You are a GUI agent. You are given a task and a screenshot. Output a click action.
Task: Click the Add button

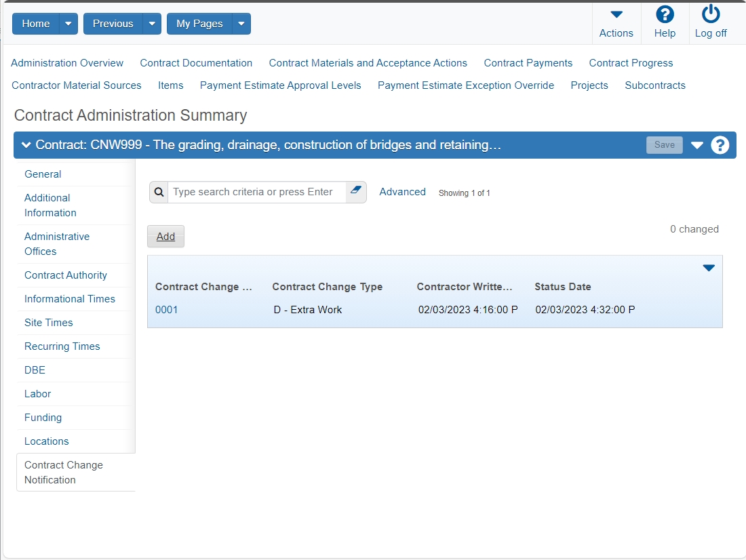[165, 237]
